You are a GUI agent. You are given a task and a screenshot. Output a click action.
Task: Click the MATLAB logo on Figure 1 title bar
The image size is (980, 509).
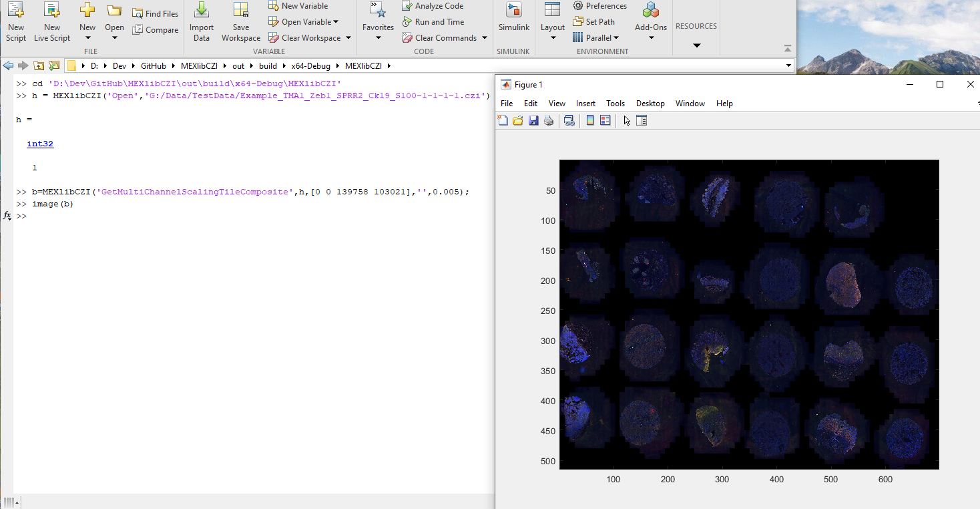[x=505, y=85]
